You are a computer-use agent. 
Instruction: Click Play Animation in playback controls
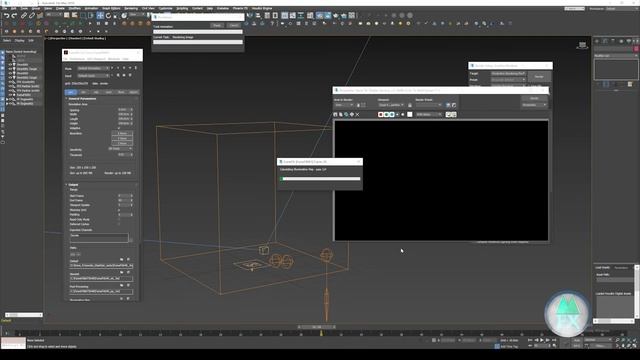coord(542,340)
